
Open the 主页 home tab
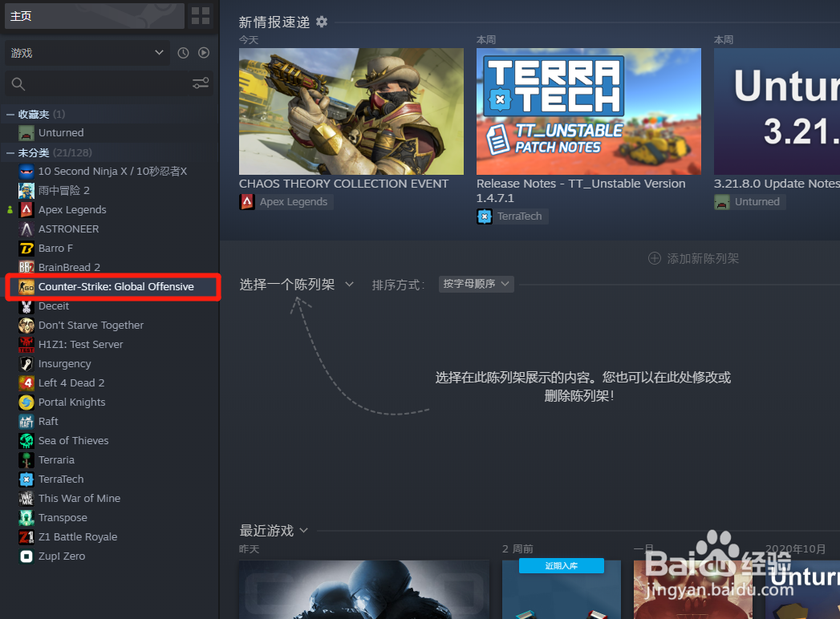point(95,16)
